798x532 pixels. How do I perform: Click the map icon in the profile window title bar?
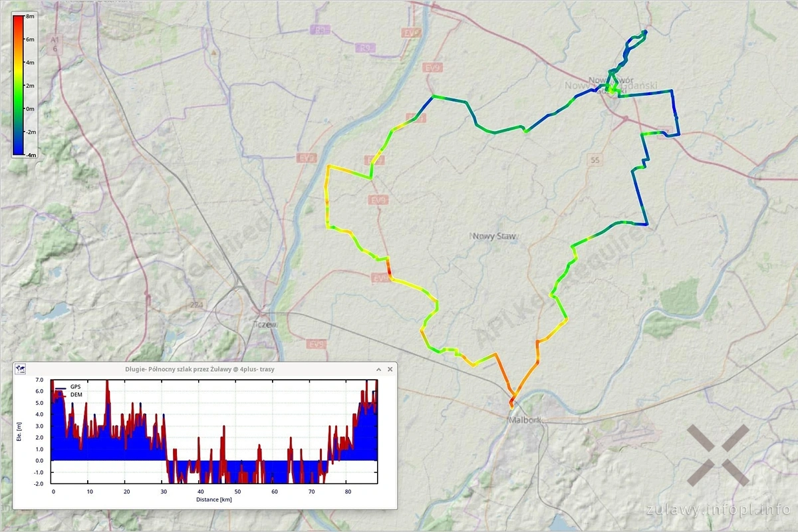tap(20, 369)
